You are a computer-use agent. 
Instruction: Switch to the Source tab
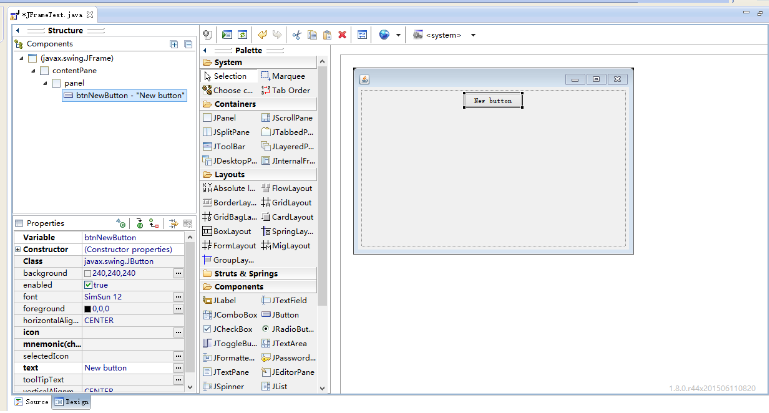point(31,402)
